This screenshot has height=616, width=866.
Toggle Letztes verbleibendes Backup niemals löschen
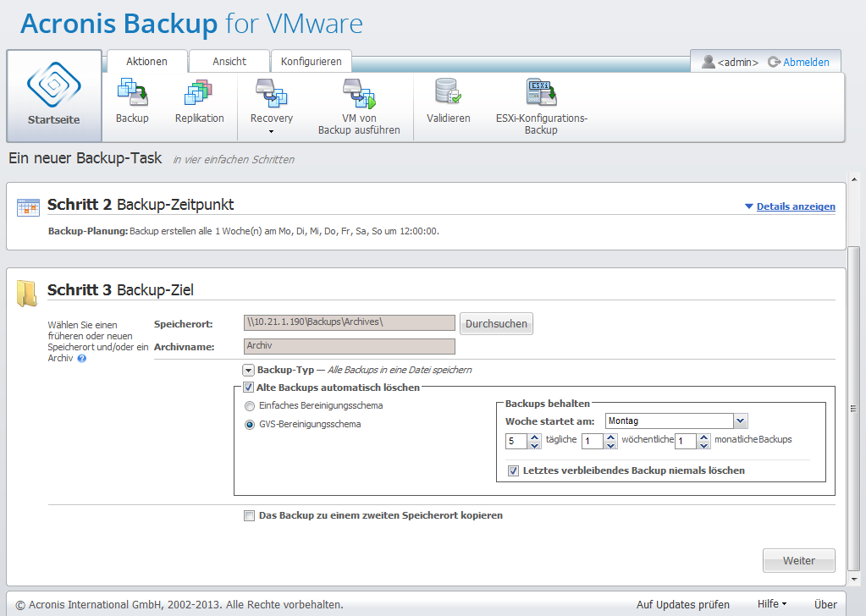[513, 470]
